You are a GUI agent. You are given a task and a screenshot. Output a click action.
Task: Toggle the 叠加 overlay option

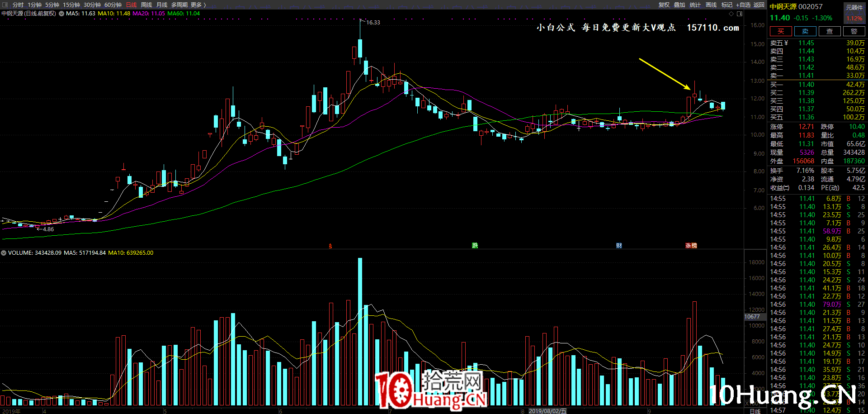point(679,5)
